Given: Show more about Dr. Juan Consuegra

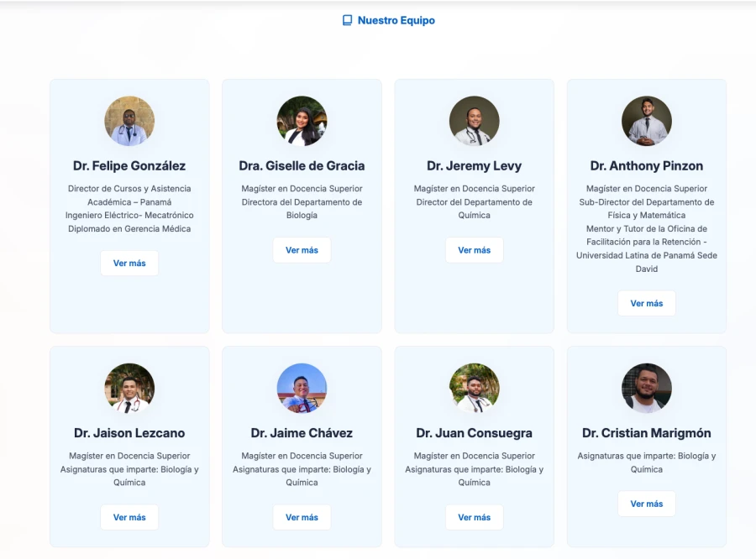Looking at the screenshot, I should coord(474,517).
